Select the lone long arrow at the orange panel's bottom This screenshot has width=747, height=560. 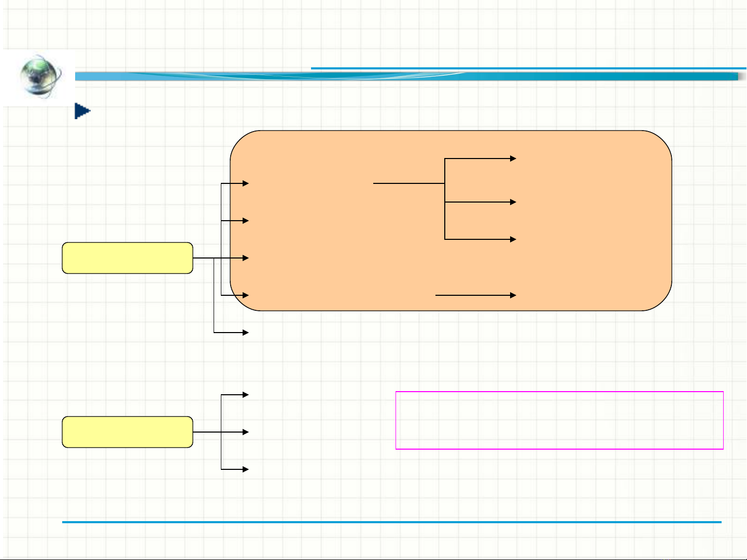[474, 295]
